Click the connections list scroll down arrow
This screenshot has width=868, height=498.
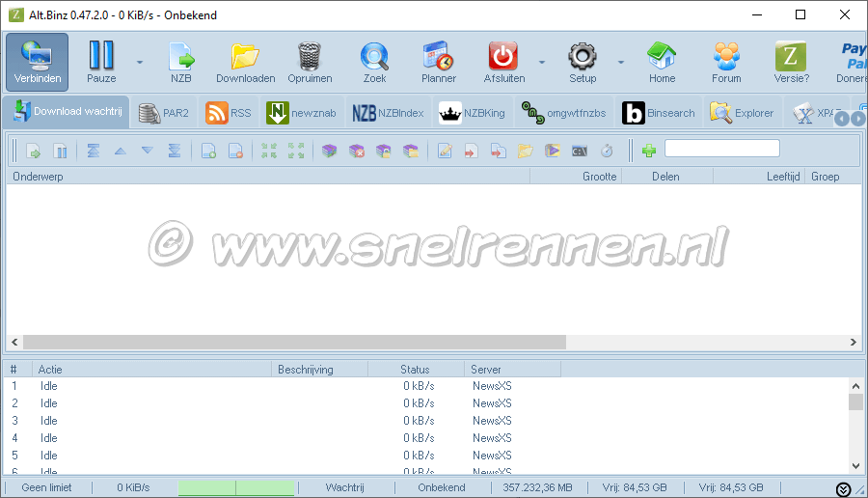click(855, 466)
